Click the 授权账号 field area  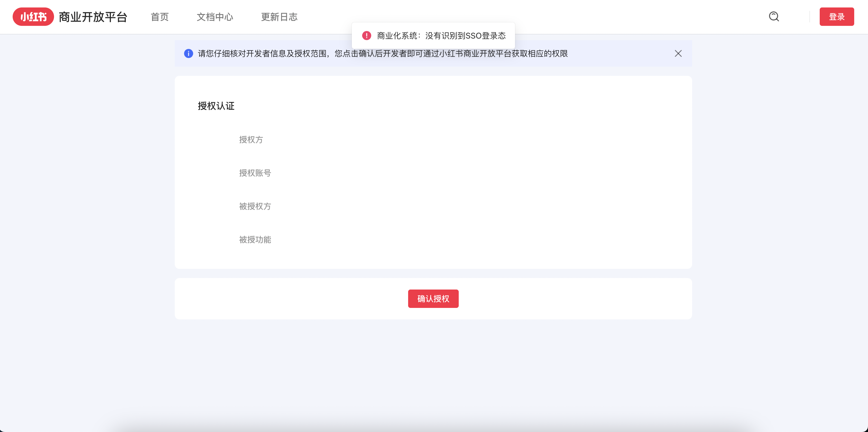(x=255, y=173)
